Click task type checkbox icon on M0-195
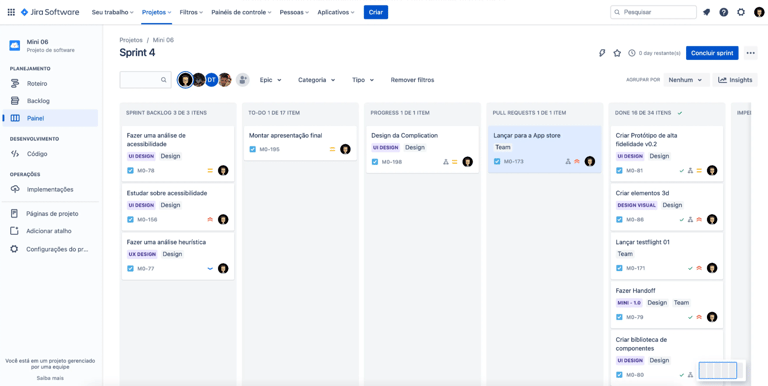768x386 pixels. click(x=253, y=149)
